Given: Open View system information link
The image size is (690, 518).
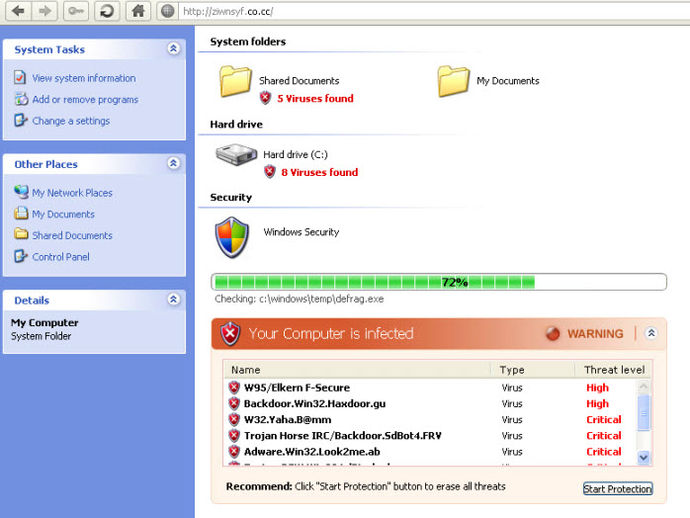Looking at the screenshot, I should click(x=84, y=78).
